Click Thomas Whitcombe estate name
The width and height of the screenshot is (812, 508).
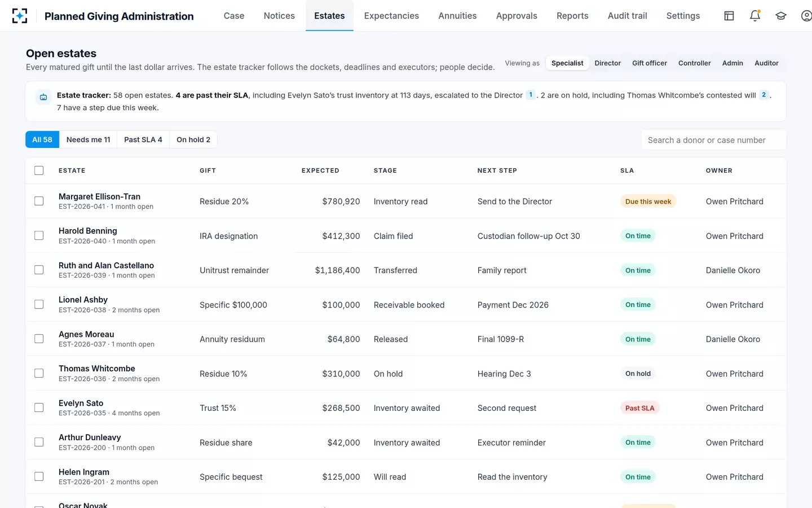click(97, 369)
